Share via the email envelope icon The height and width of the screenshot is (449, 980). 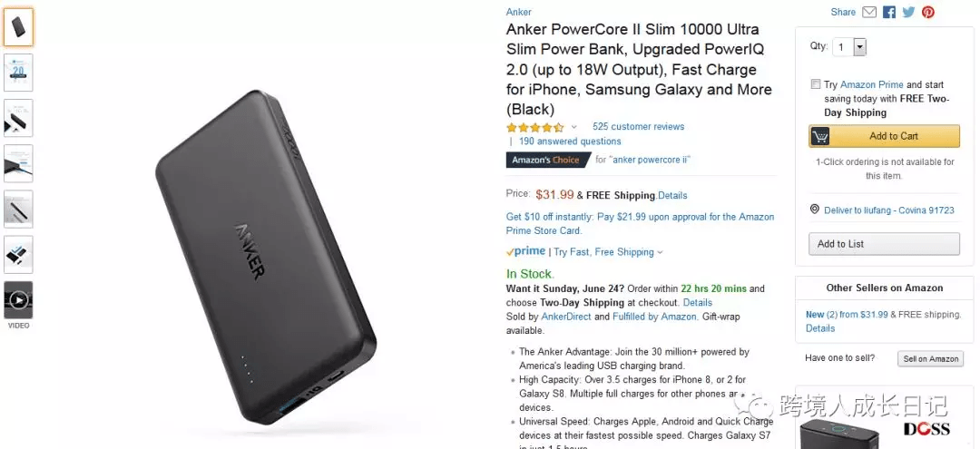point(869,12)
